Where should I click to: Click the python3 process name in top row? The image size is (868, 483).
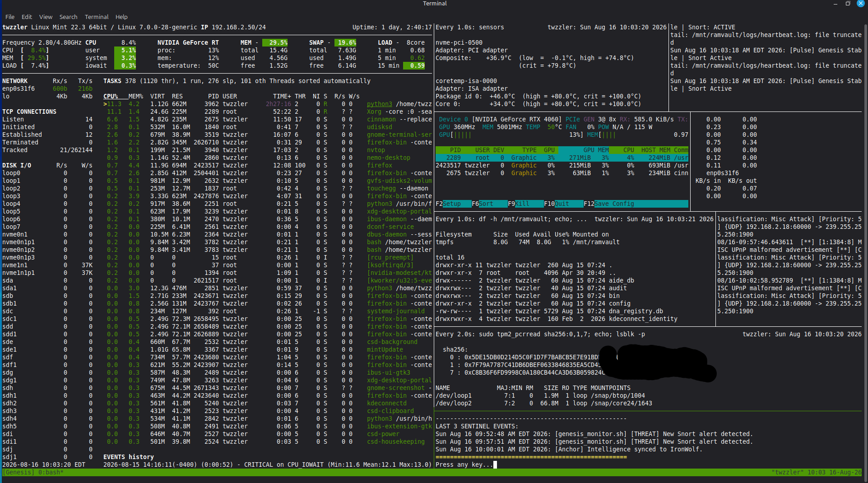click(380, 104)
